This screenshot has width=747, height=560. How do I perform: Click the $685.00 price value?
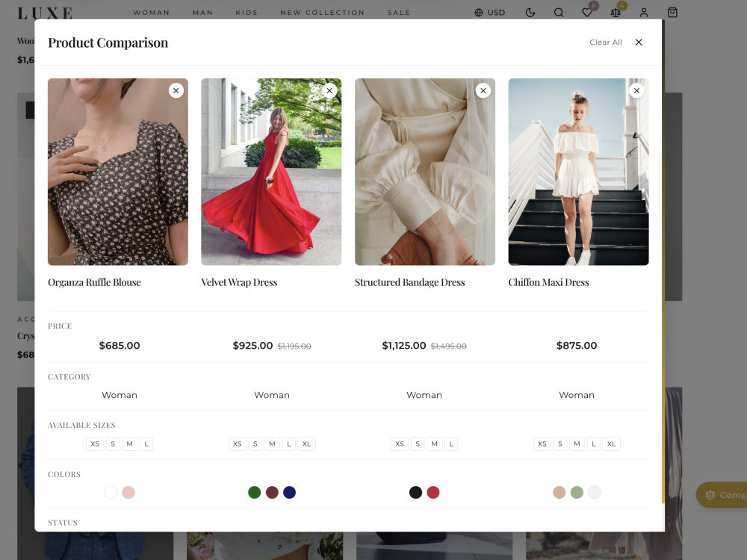[x=120, y=345]
